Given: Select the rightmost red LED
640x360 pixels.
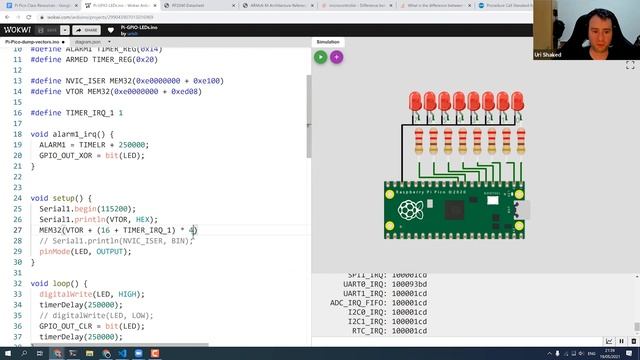Looking at the screenshot, I should click(x=518, y=101).
